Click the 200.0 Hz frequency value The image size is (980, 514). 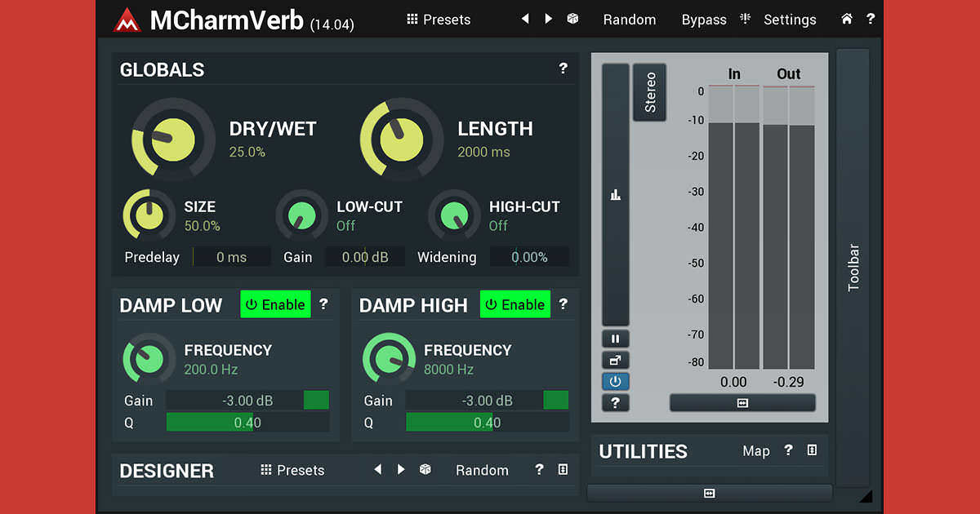tap(211, 370)
